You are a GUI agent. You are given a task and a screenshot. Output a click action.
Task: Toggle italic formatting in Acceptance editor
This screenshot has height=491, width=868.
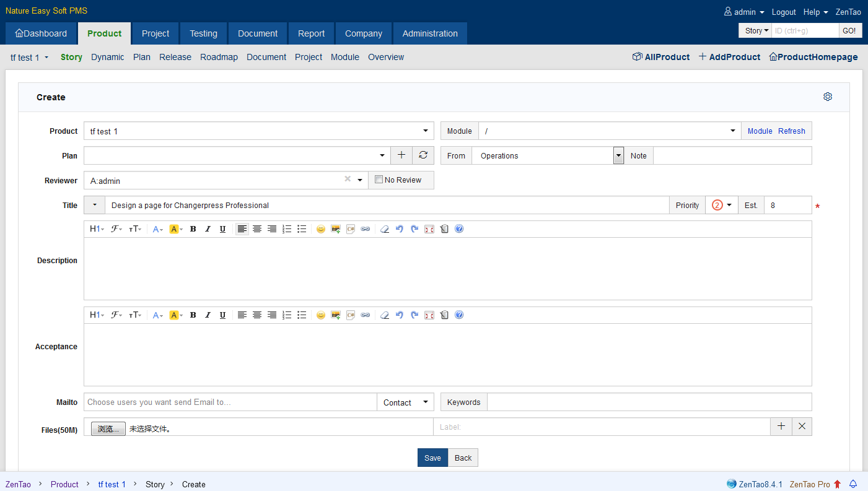coord(208,315)
